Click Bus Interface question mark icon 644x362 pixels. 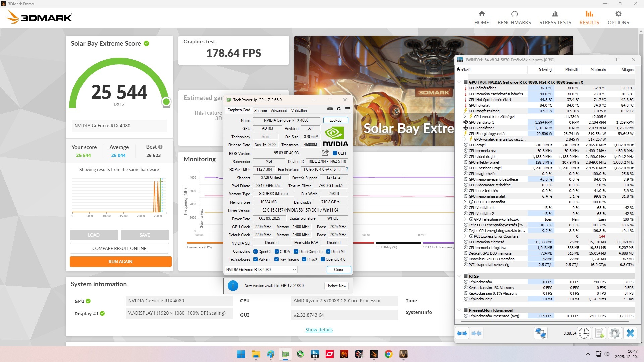click(347, 169)
